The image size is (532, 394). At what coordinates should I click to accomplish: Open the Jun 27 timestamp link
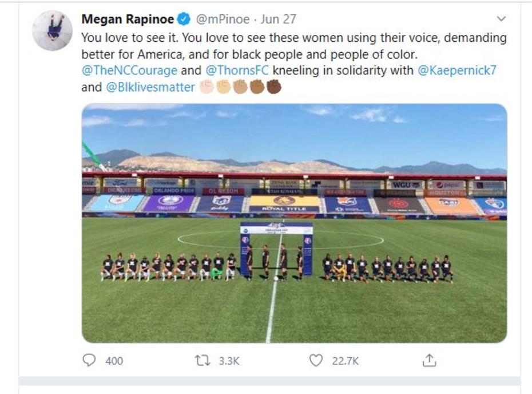pos(279,19)
